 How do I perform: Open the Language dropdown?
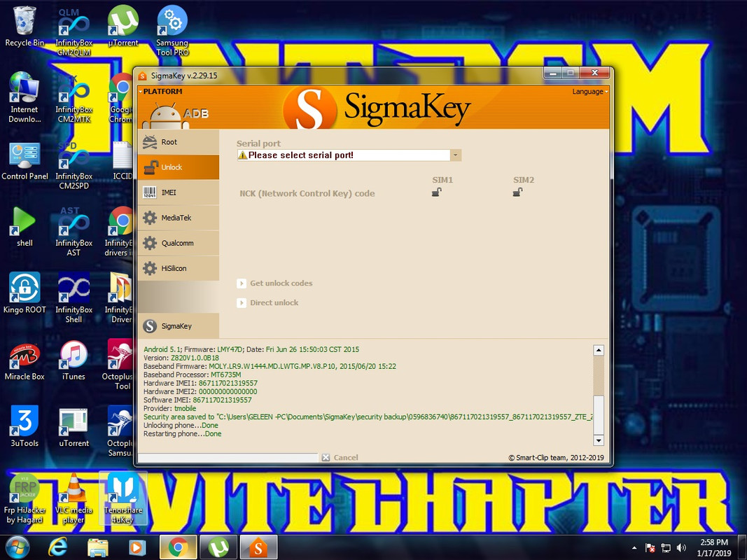(590, 92)
